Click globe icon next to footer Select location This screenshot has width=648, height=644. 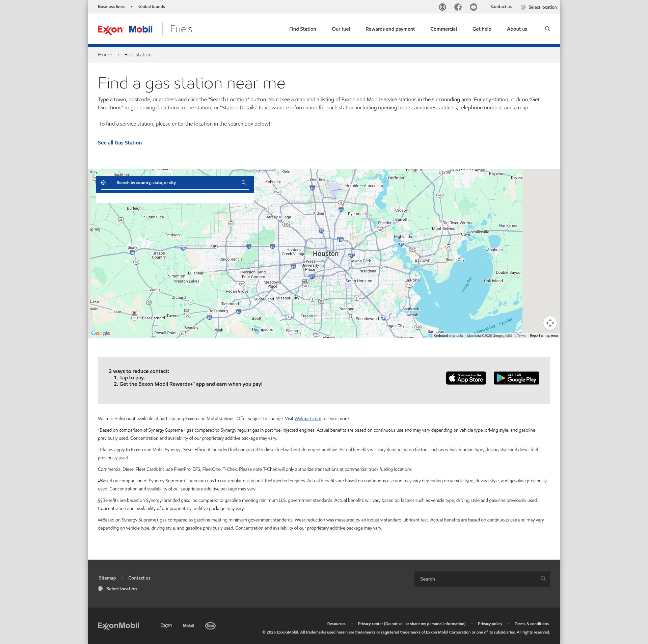point(100,588)
